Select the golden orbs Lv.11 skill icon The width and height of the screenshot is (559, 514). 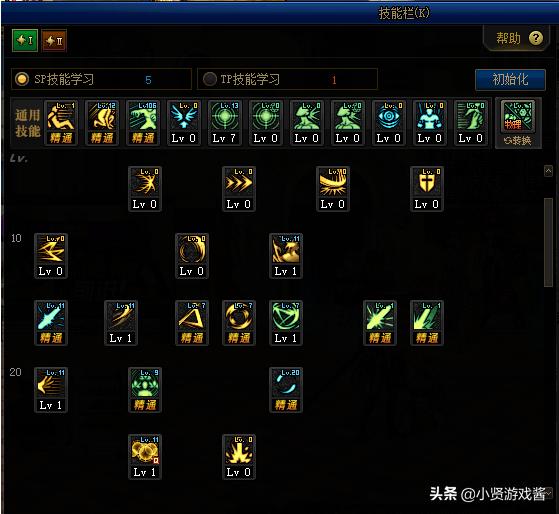[145, 457]
